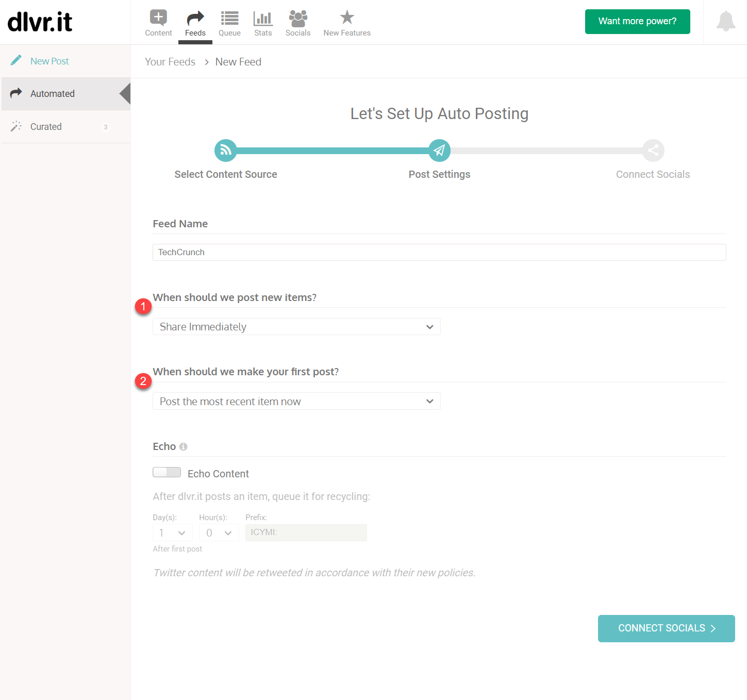Open the Content tab icon
Screen dimensions: 747x700
[x=158, y=18]
